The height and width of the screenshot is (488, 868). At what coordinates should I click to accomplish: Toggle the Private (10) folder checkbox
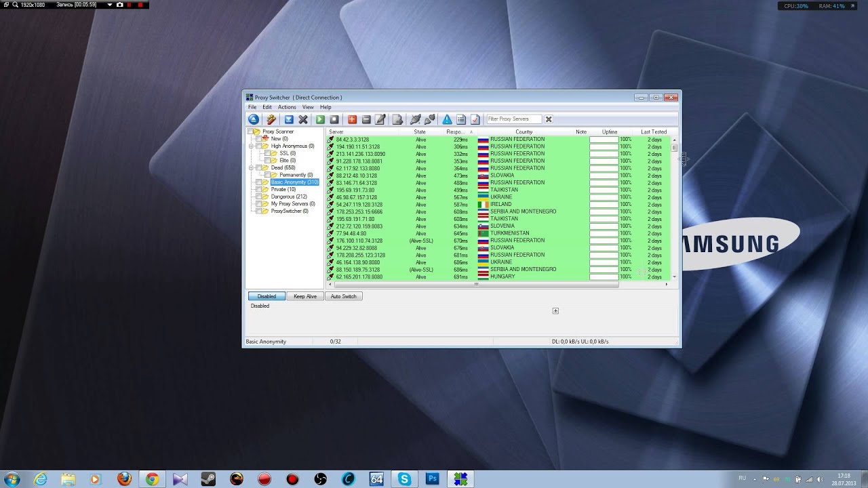click(259, 189)
